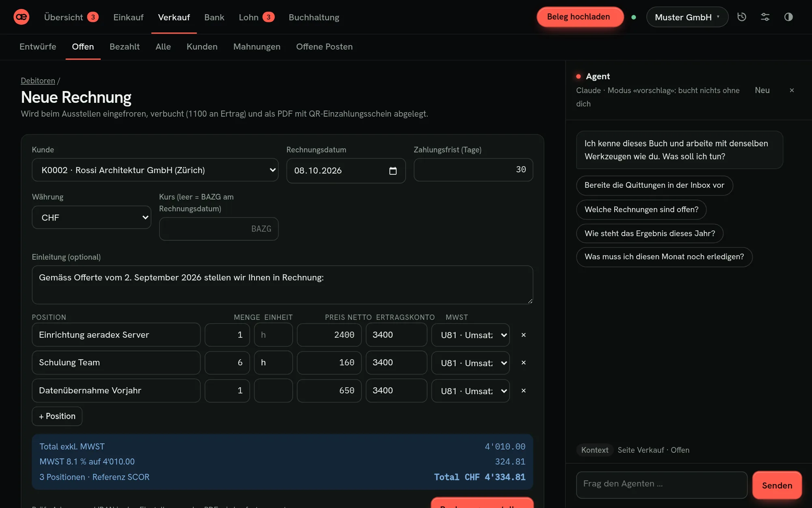Choose suggestion Was muss ich diesen Monat noch erledigen?

(664, 257)
